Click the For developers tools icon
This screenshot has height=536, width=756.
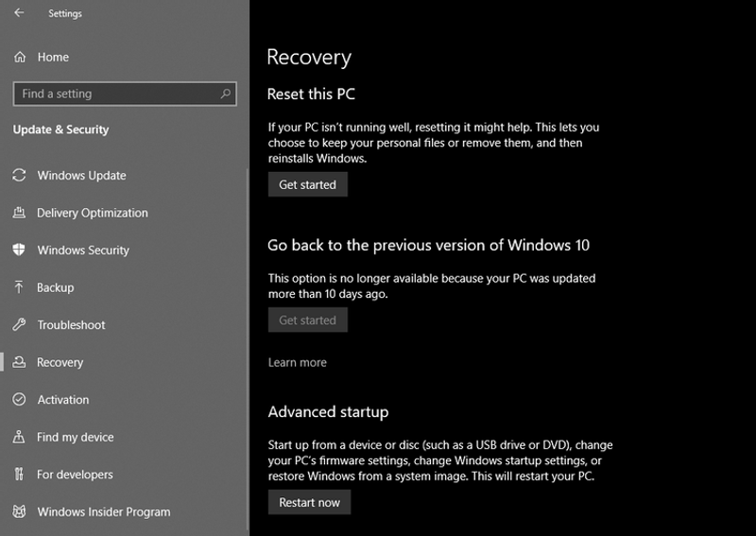tap(19, 475)
